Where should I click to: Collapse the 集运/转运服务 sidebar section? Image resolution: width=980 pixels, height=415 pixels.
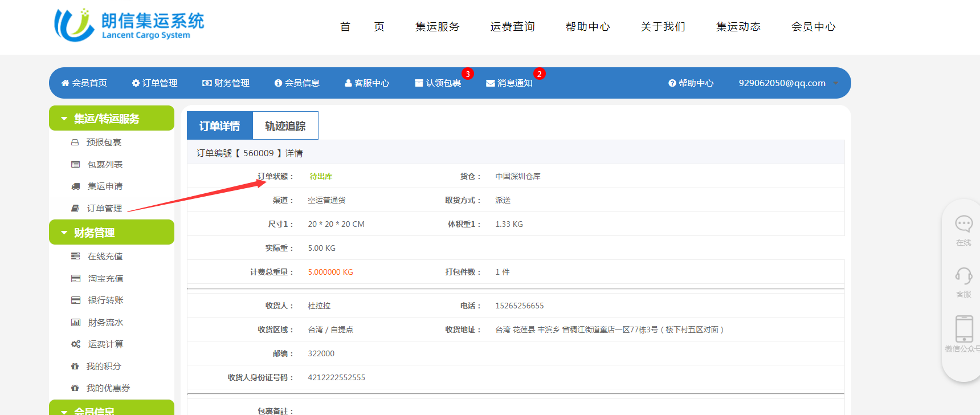click(64, 119)
